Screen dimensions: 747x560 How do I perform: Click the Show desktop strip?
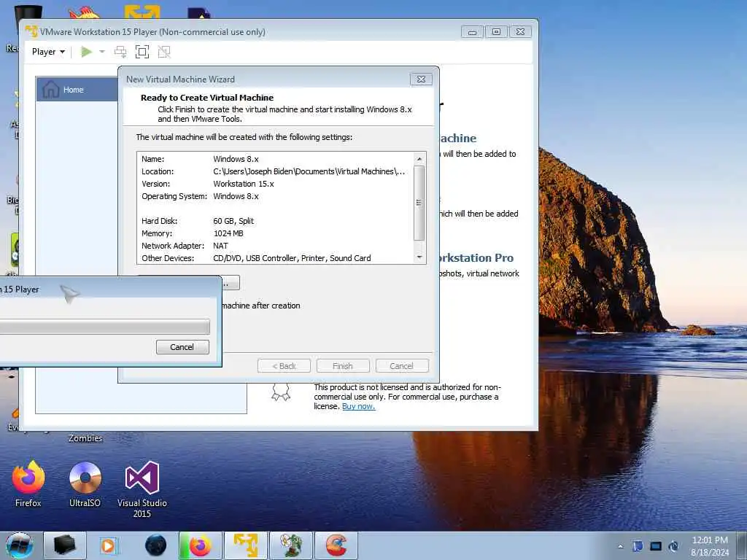click(x=743, y=545)
